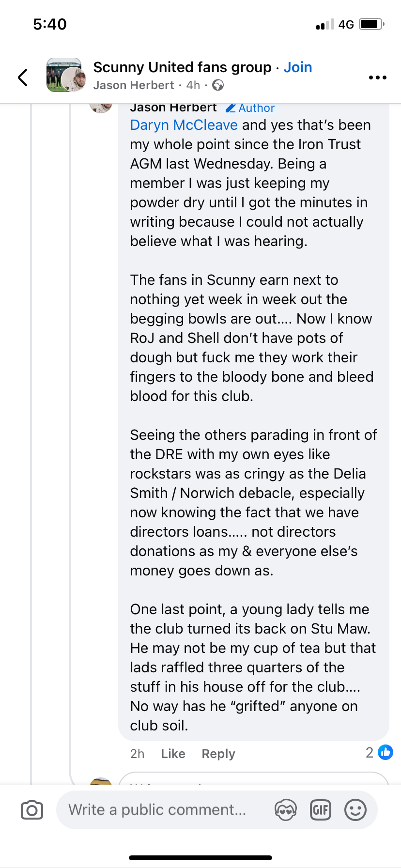This screenshot has width=401, height=868.
Task: Open the emoji smiley picker
Action: pyautogui.click(x=355, y=810)
